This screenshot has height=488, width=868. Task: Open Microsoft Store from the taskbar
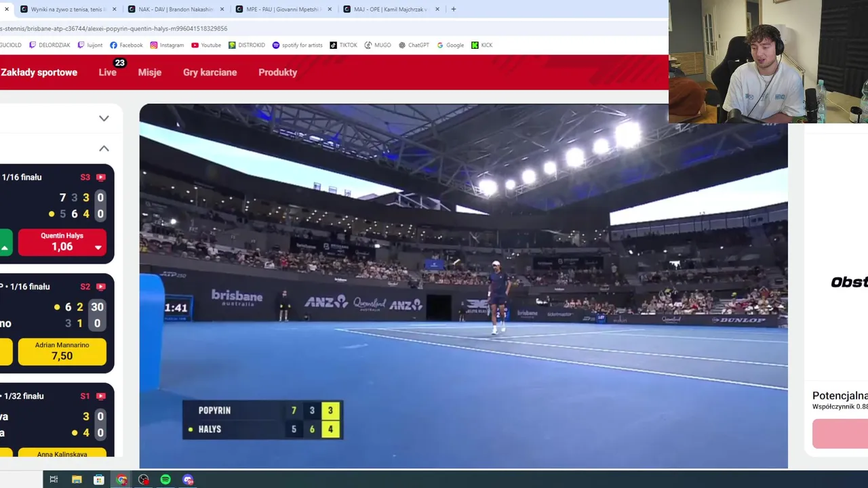(99, 479)
